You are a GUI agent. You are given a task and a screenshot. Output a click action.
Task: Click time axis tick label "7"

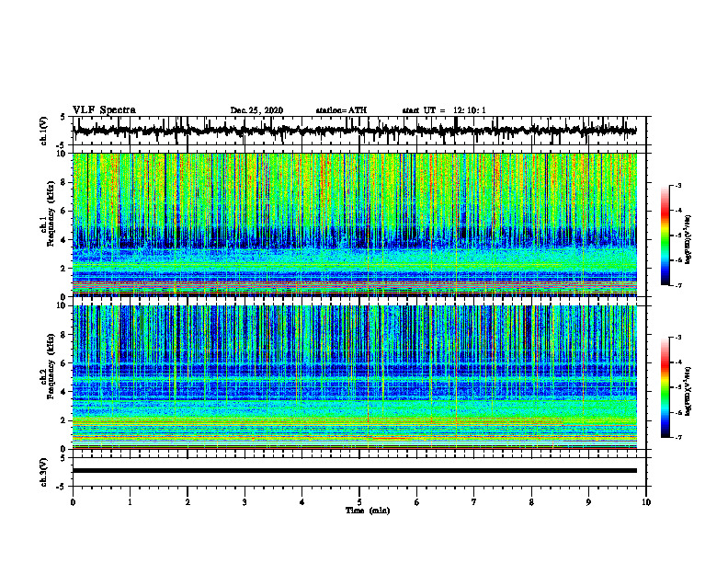[x=474, y=502]
